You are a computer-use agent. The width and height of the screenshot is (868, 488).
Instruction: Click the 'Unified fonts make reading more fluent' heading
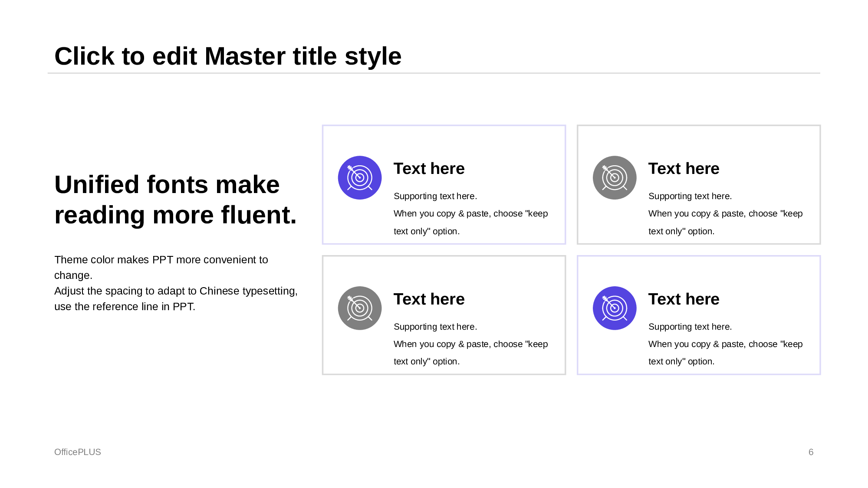pyautogui.click(x=175, y=200)
